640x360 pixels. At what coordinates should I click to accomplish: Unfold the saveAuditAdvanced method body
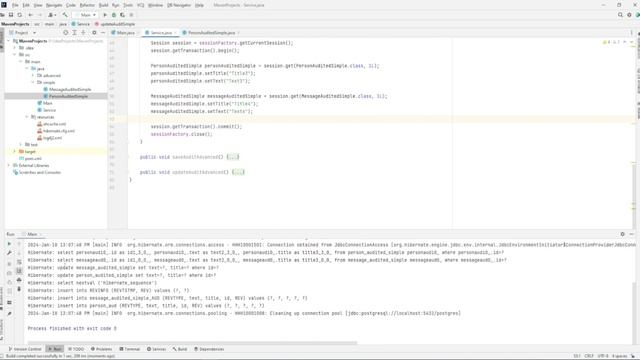[x=233, y=157]
